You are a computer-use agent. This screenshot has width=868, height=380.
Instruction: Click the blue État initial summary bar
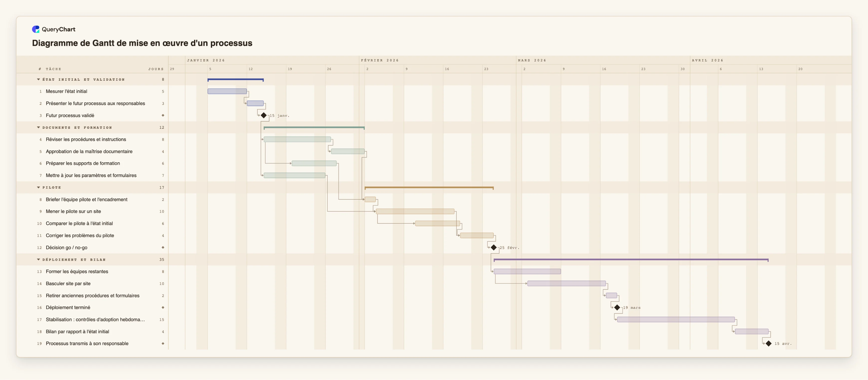click(236, 80)
